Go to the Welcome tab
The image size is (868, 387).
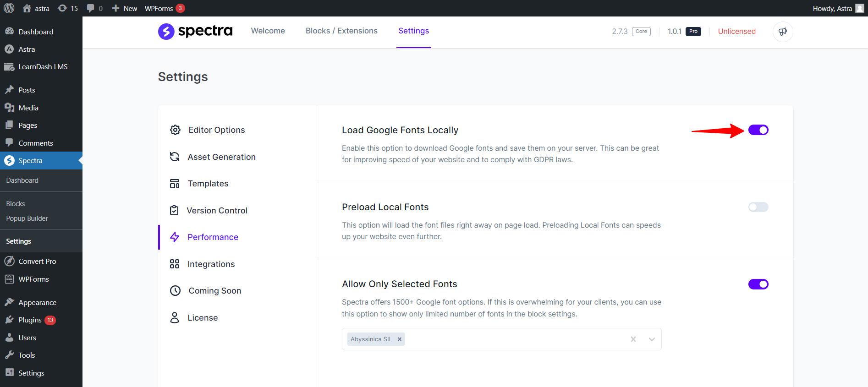coord(268,31)
